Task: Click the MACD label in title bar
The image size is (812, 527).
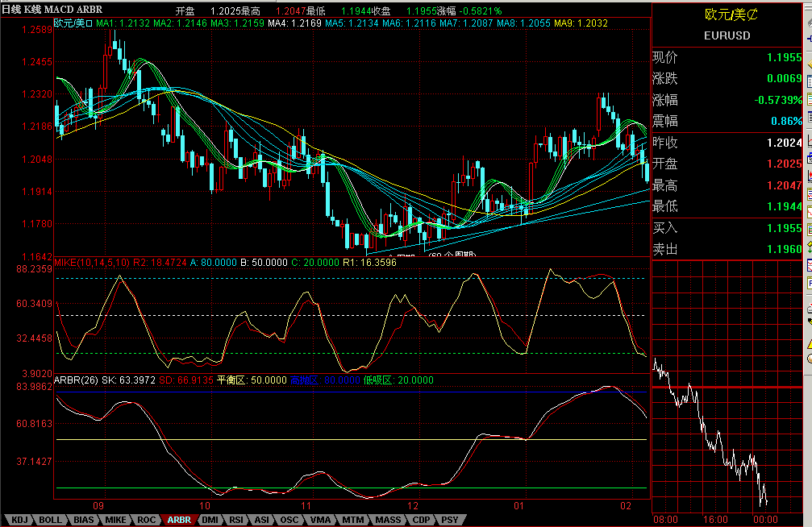Action: (x=59, y=10)
